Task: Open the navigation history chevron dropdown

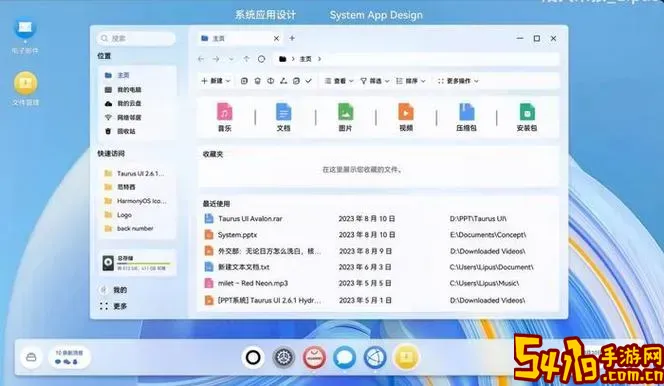Action: pos(231,59)
